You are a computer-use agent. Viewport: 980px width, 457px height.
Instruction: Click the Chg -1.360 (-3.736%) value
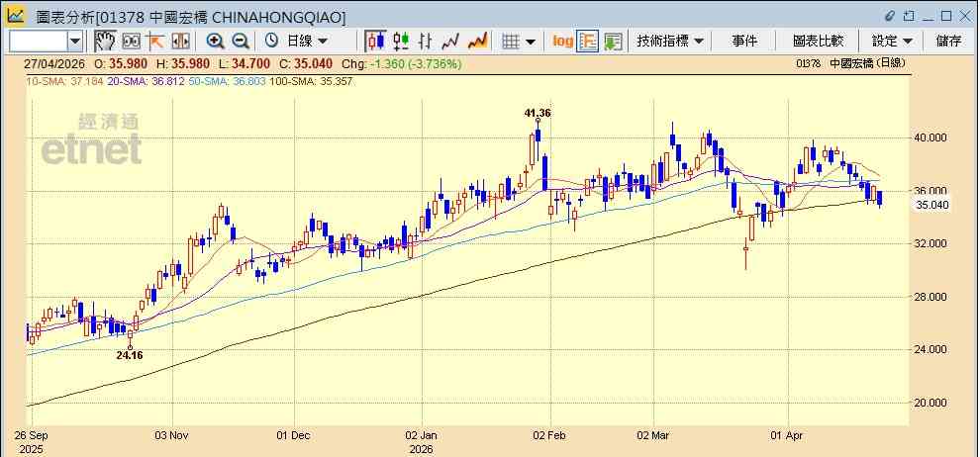(401, 63)
